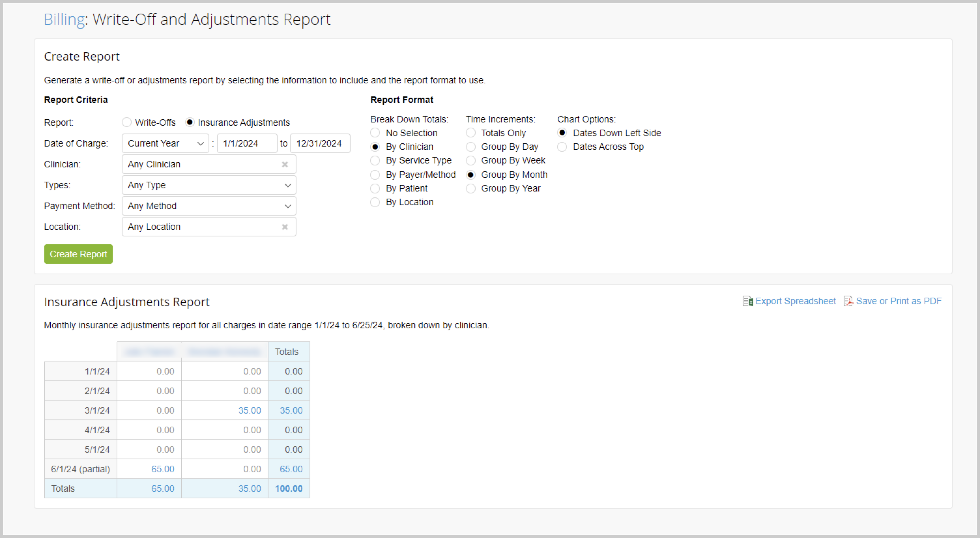
Task: Choose the By Payer/Method breakdown option
Action: [375, 175]
